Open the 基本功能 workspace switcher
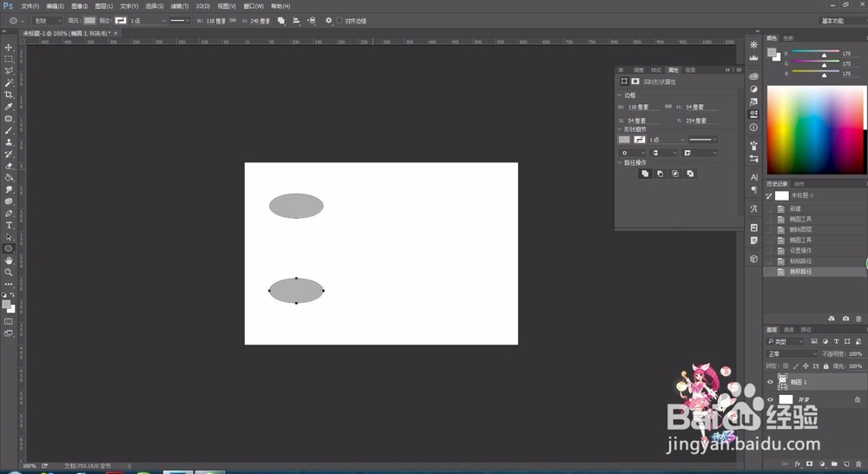Viewport: 868px width, 474px height. coord(841,21)
